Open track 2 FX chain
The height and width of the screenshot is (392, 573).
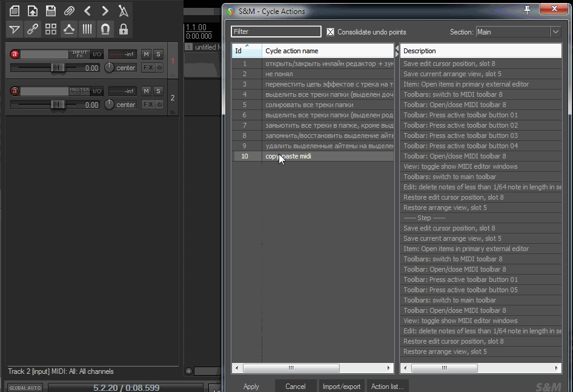(148, 105)
